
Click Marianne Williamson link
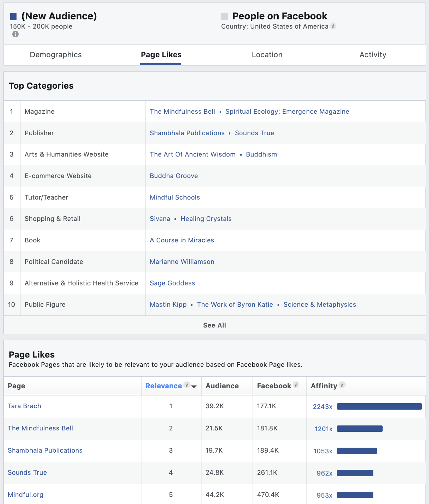(x=182, y=262)
